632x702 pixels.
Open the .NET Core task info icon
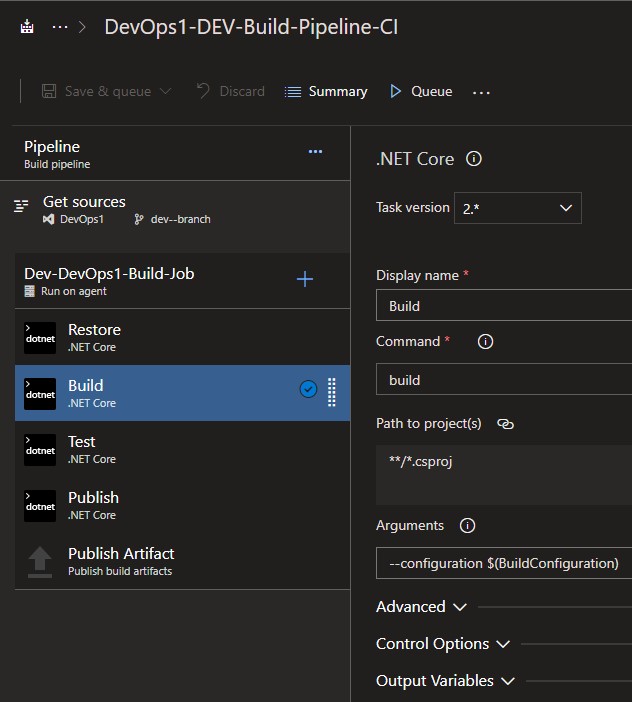tap(474, 158)
